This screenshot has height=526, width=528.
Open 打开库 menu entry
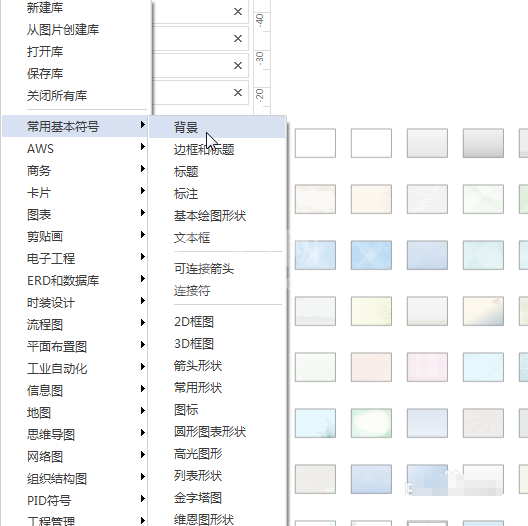tap(74, 52)
